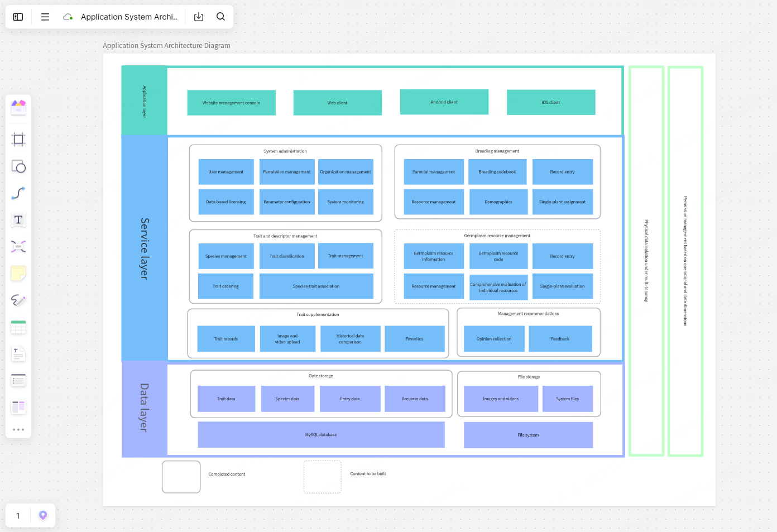Click the Species management block
777x532 pixels.
[226, 256]
